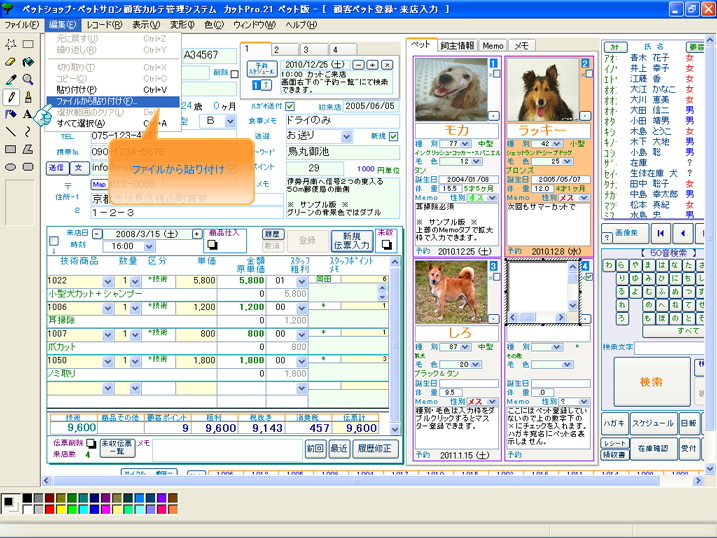Pick the Eraser tool

click(x=11, y=62)
